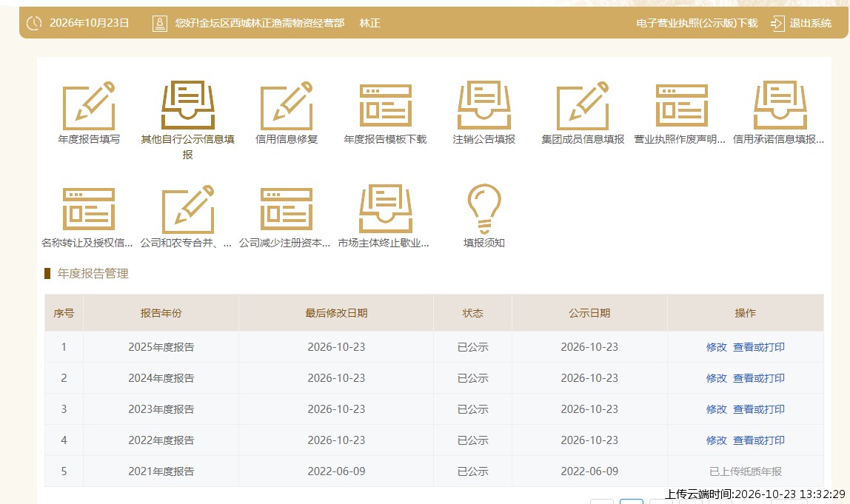Click 已公示 status in the 2025 row
Screen dimensions: 850x504
472,347
